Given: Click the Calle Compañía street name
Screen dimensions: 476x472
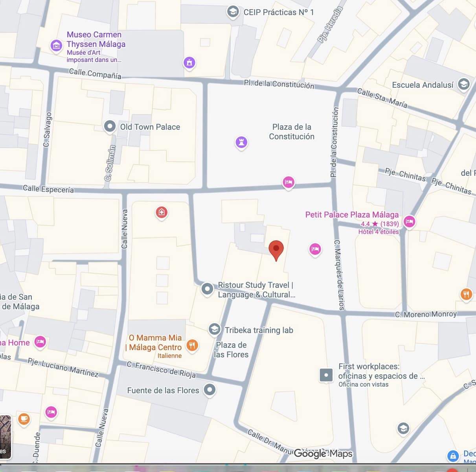Looking at the screenshot, I should click(95, 74).
